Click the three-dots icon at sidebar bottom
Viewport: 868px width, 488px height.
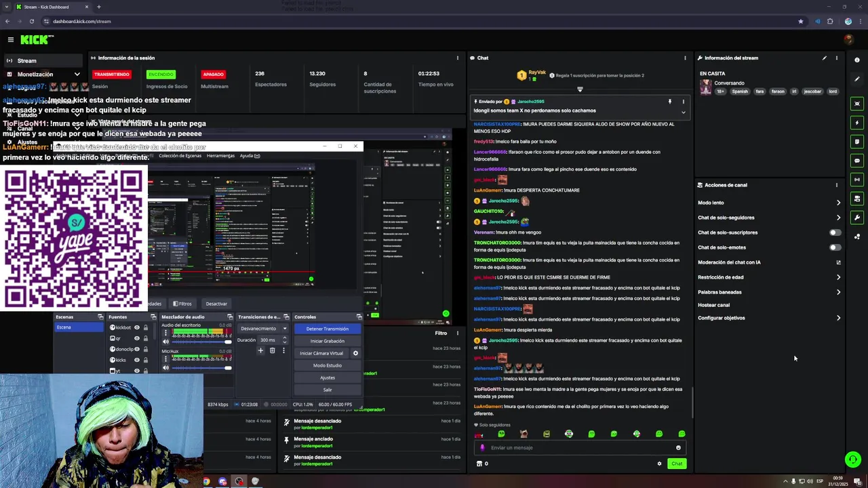[x=857, y=237]
